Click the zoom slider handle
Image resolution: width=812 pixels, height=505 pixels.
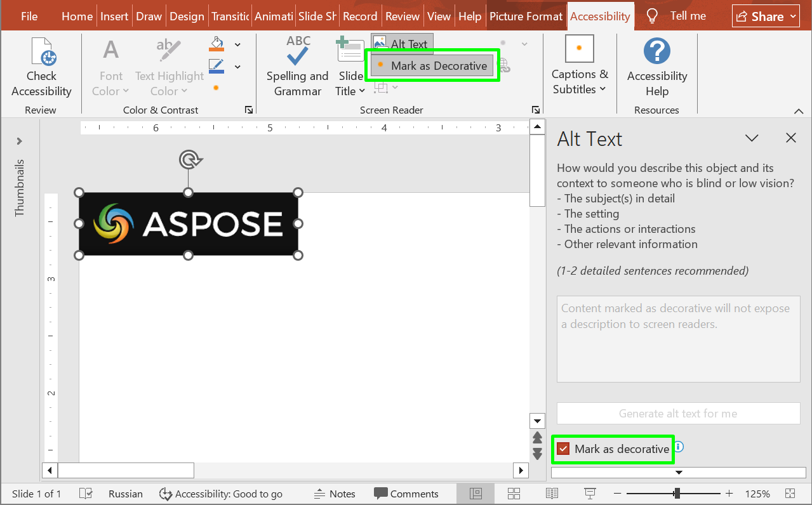point(677,494)
